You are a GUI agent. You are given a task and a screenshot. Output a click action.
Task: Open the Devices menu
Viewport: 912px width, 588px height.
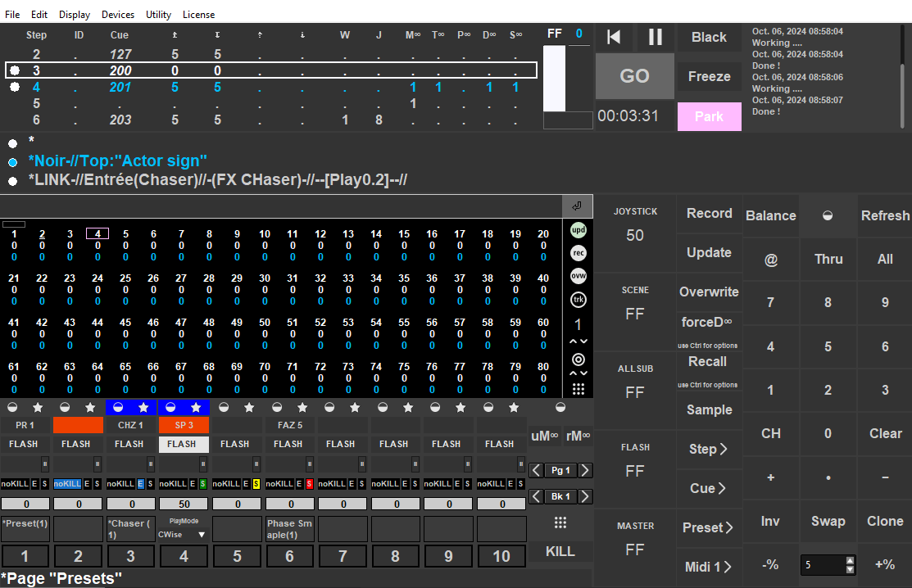[x=118, y=15]
